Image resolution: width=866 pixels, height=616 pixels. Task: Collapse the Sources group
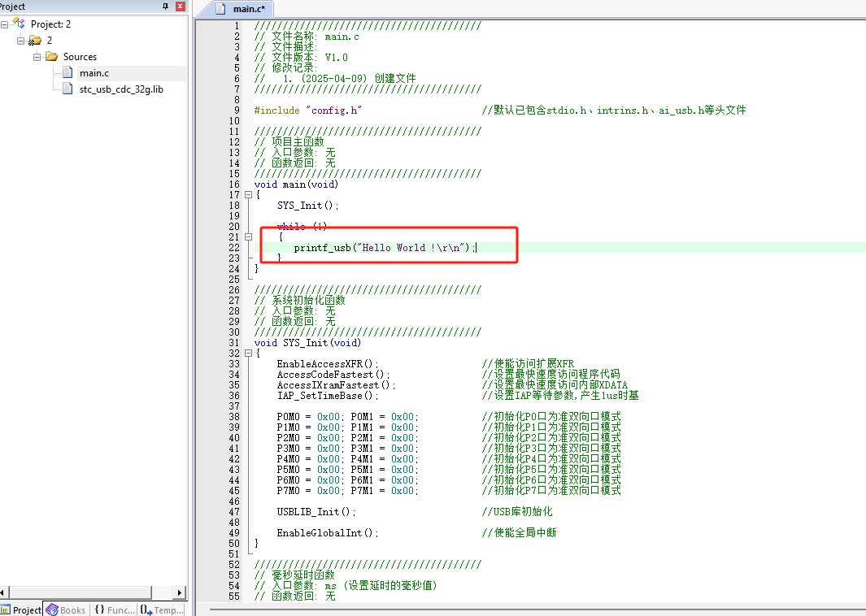(37, 57)
